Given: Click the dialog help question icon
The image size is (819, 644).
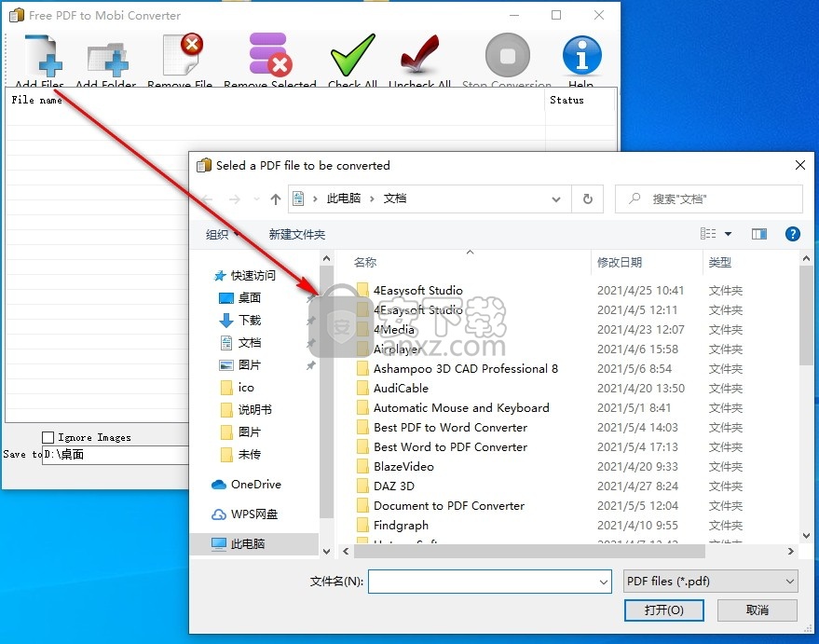Looking at the screenshot, I should click(x=792, y=234).
